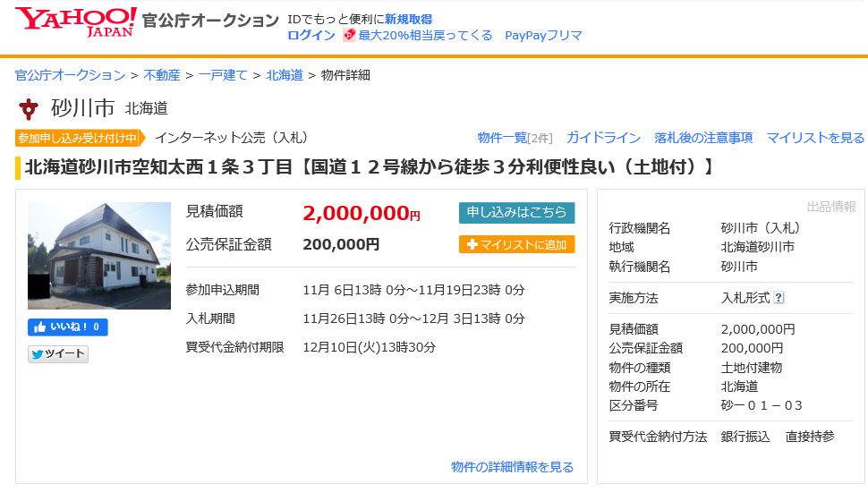Click the 新規取得 ID registration link

(408, 19)
